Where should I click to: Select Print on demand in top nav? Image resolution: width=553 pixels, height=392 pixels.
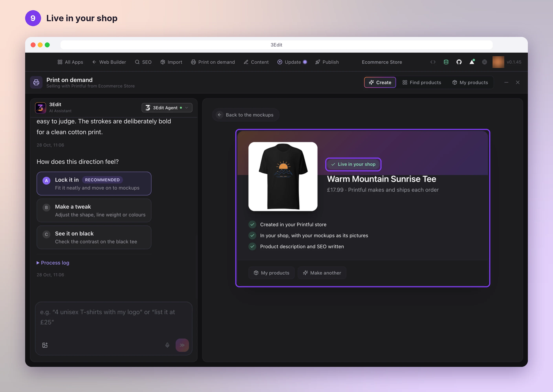click(213, 62)
